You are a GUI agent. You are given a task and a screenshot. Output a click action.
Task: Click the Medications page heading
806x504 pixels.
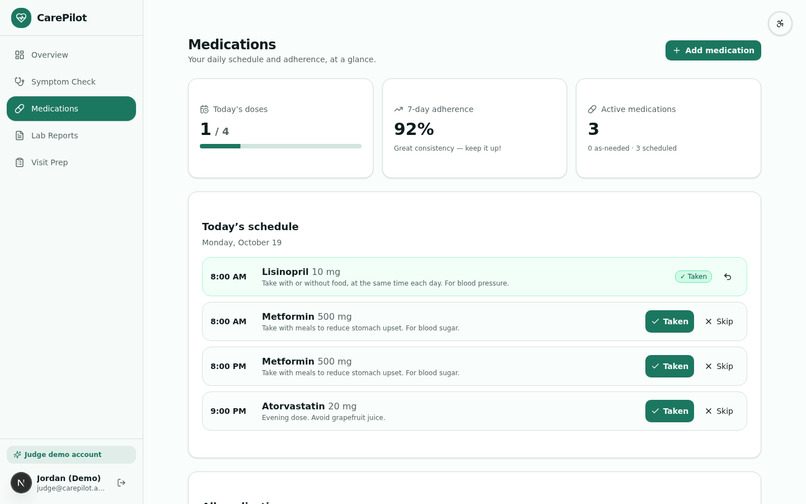pyautogui.click(x=232, y=44)
